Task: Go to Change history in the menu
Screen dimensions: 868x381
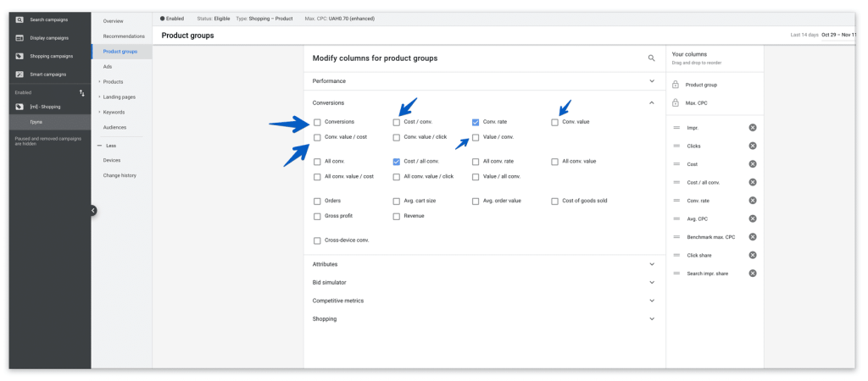Action: pyautogui.click(x=120, y=175)
